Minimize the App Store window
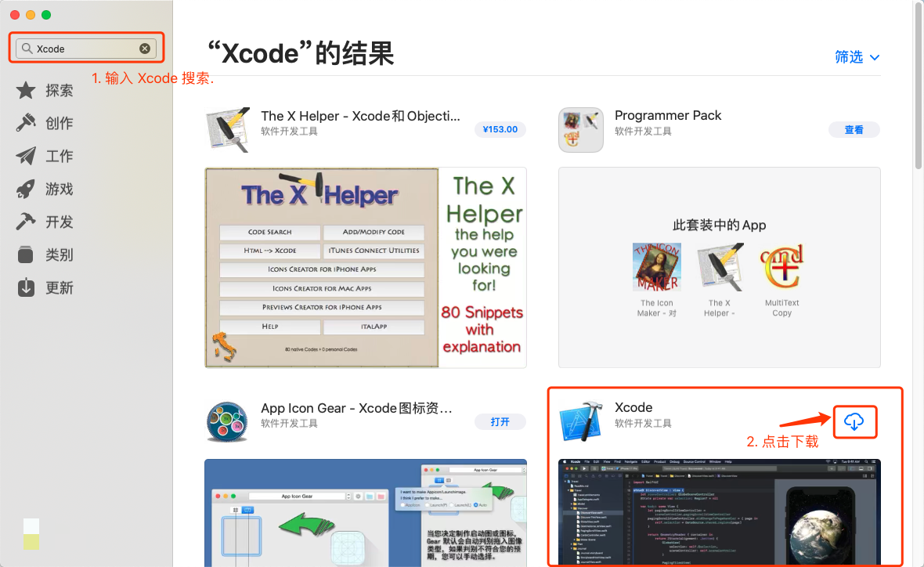Viewport: 924px width, 567px height. 31,15
